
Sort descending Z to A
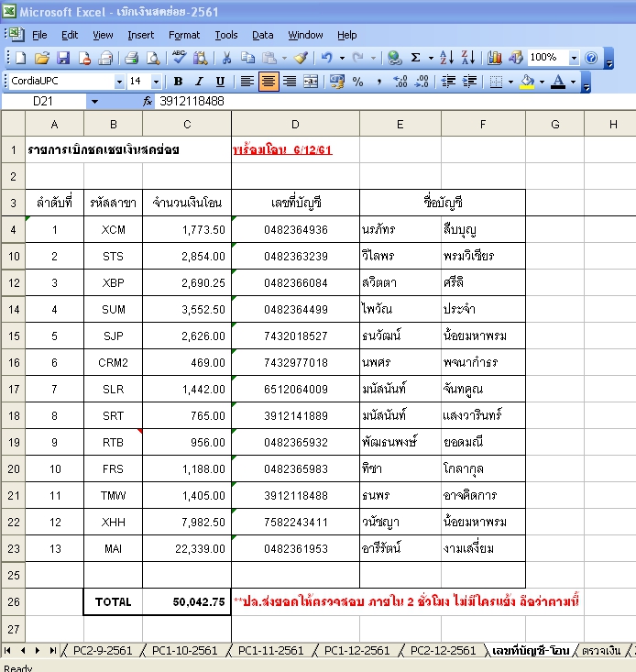pyautogui.click(x=468, y=58)
